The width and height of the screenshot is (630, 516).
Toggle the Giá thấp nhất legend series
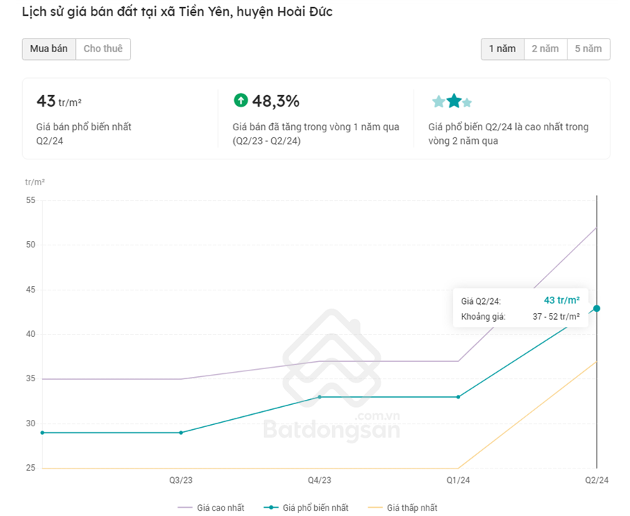click(405, 508)
